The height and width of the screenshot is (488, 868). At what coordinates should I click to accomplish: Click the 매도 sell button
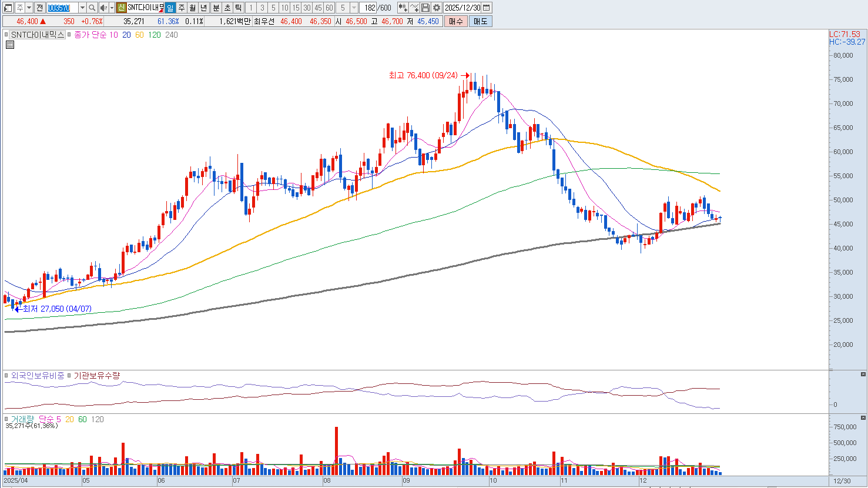480,21
